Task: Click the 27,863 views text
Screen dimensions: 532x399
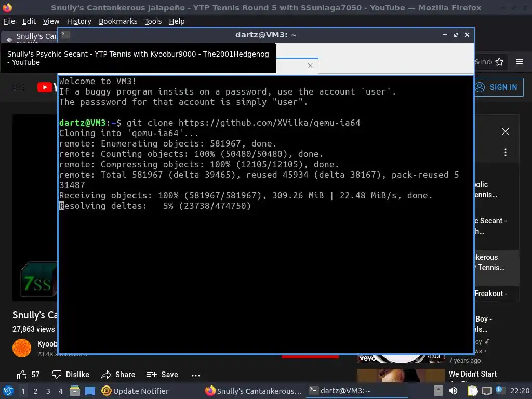Action: point(34,329)
